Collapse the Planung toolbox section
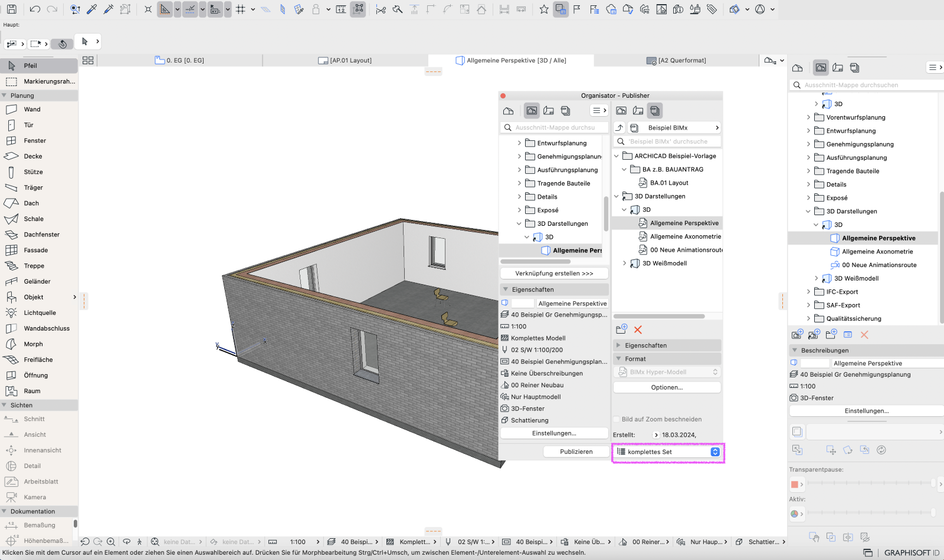944x560 pixels. [x=4, y=95]
